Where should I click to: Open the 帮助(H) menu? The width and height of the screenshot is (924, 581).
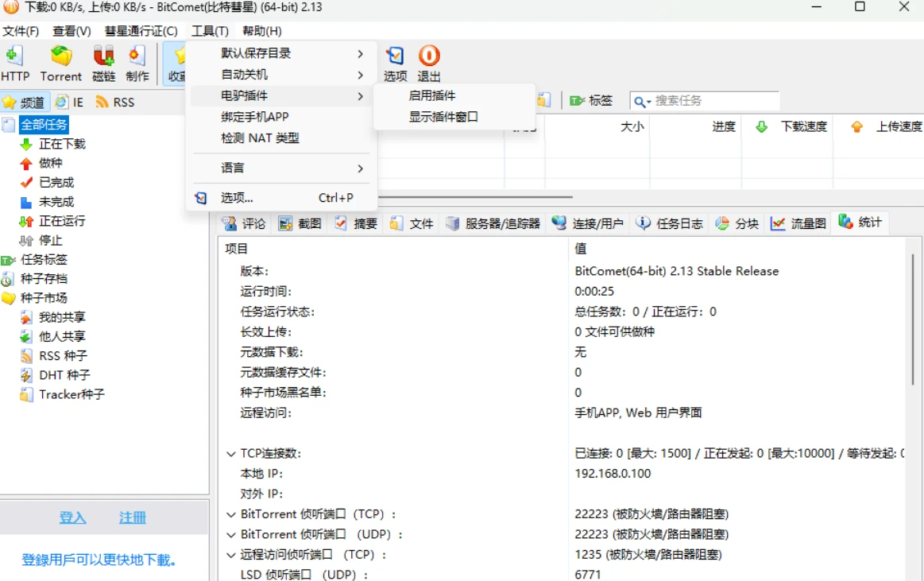point(262,31)
